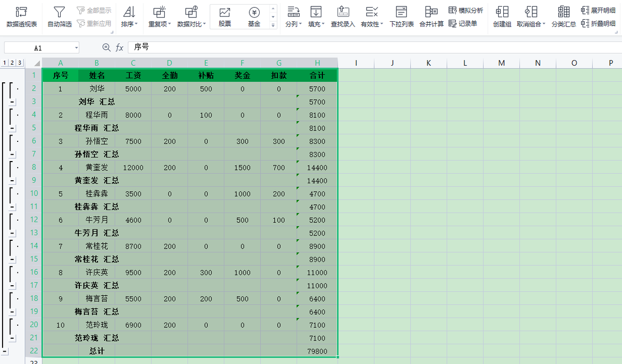
Task: Open the 排序 sort tool
Action: (129, 17)
